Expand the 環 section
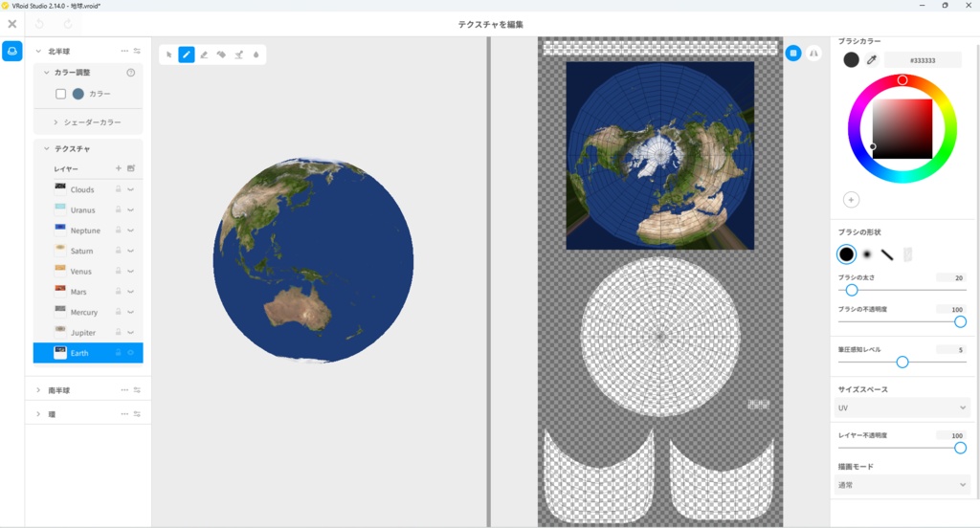 click(x=38, y=414)
